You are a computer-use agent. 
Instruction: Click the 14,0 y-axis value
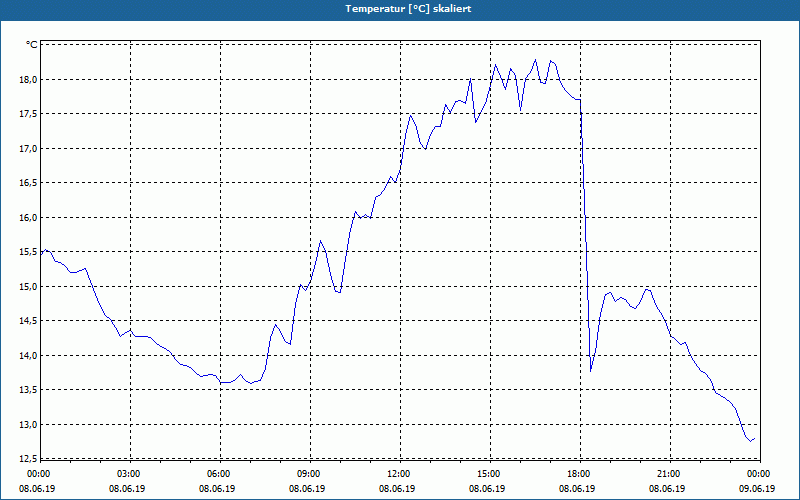[x=29, y=356]
